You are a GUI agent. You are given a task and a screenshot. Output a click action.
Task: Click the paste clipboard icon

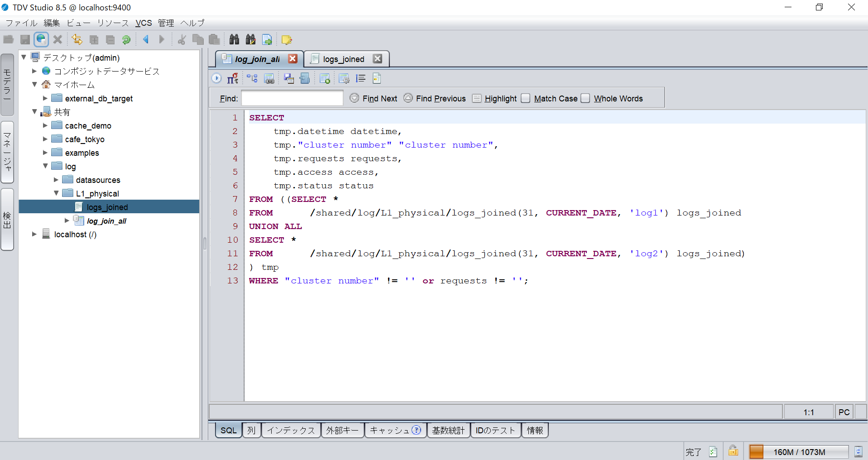(214, 40)
